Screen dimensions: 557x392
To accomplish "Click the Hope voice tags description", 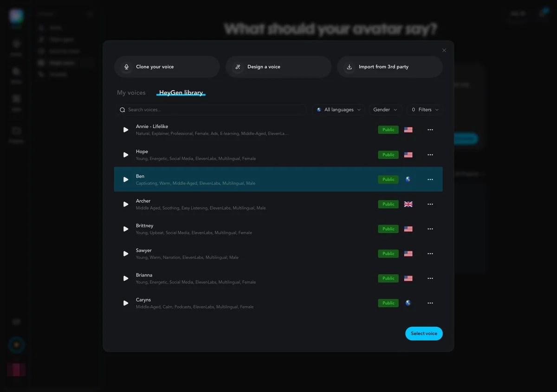I will point(196,159).
